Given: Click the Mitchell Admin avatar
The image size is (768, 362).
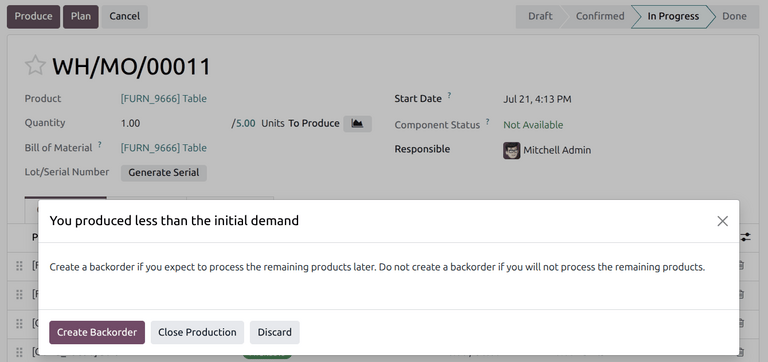Looking at the screenshot, I should point(511,150).
